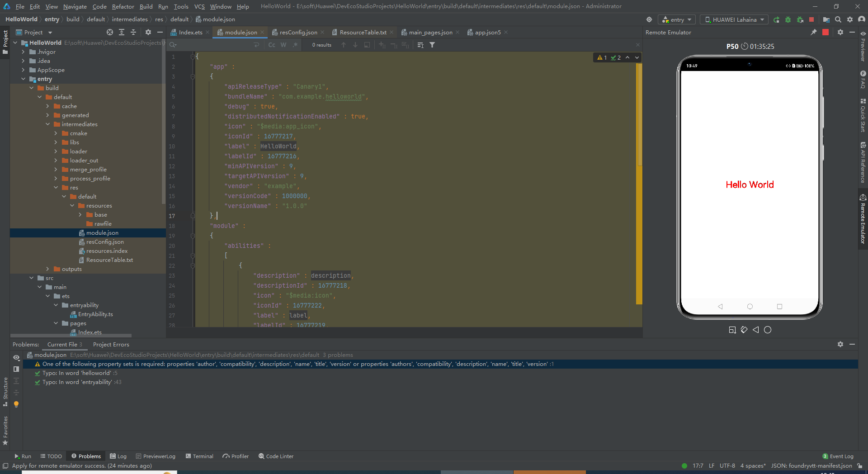Toggle the Previewer side panel
This screenshot has width=868, height=474.
(x=863, y=46)
